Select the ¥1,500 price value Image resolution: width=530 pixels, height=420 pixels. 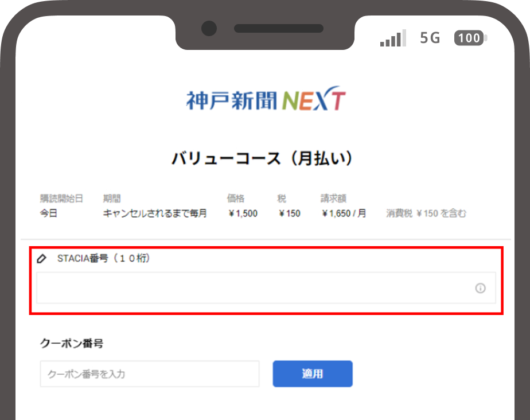tap(243, 213)
